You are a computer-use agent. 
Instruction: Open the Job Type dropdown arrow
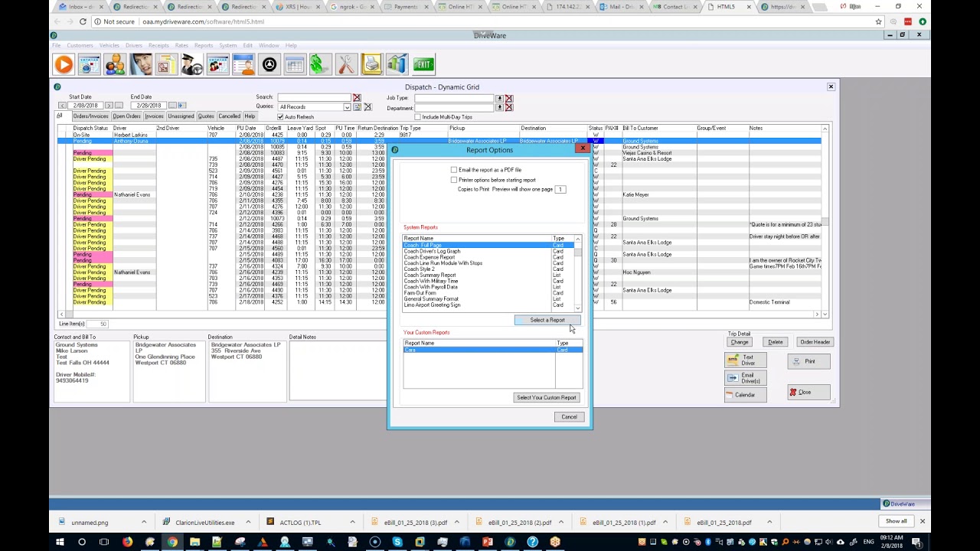[499, 98]
